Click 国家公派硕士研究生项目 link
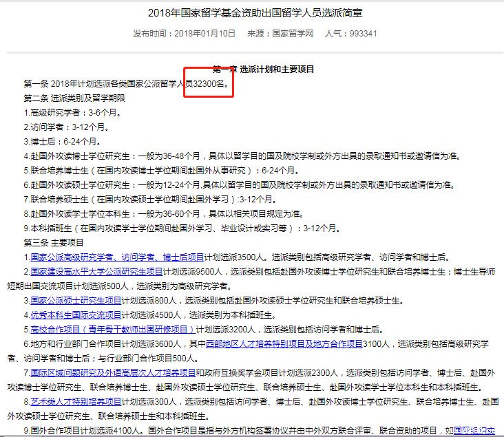 pos(76,301)
